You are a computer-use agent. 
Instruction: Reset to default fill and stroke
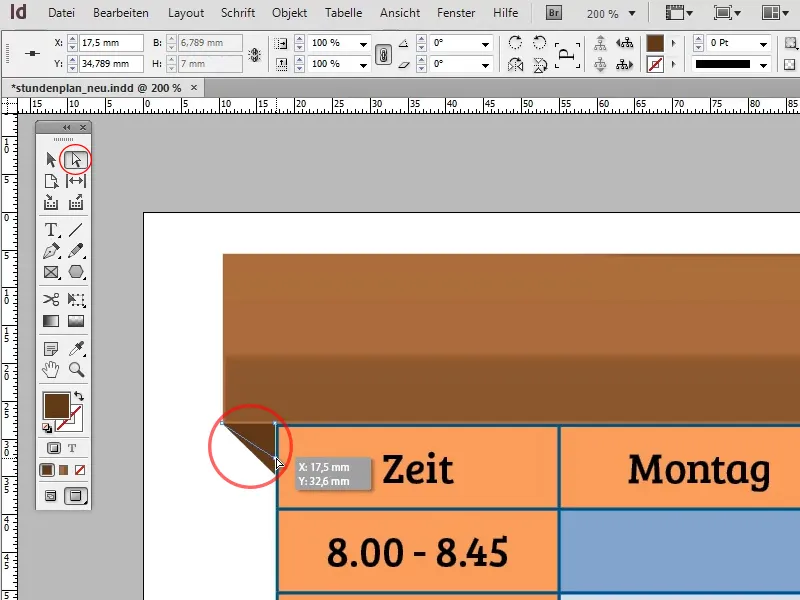47,428
